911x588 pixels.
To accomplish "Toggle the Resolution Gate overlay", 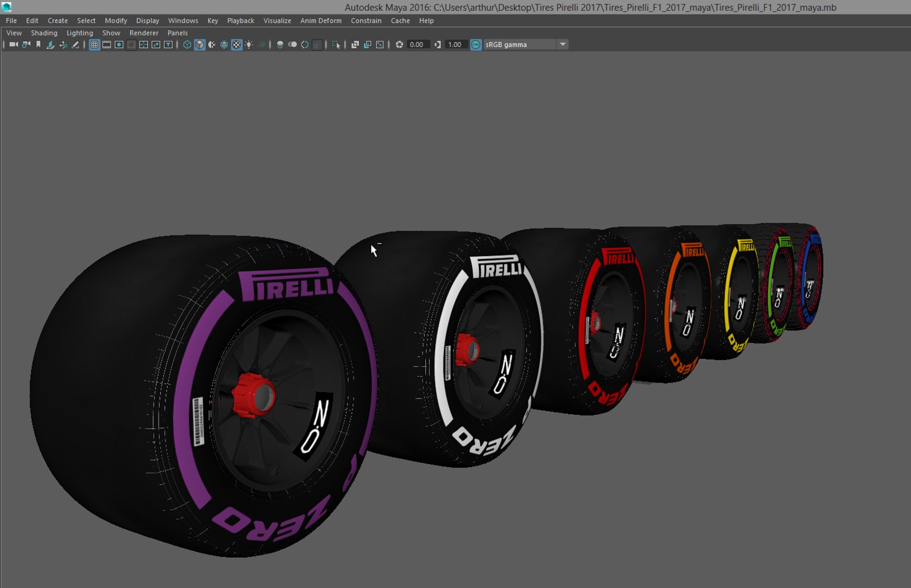I will 119,45.
